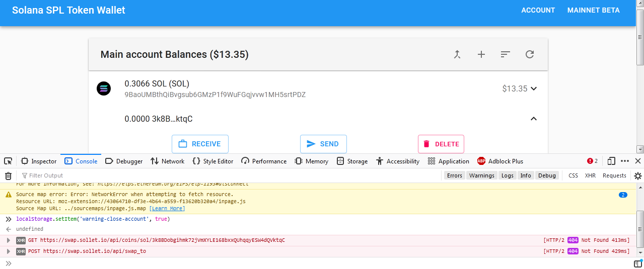The height and width of the screenshot is (269, 644).
Task: Toggle the Logs filter
Action: click(508, 175)
